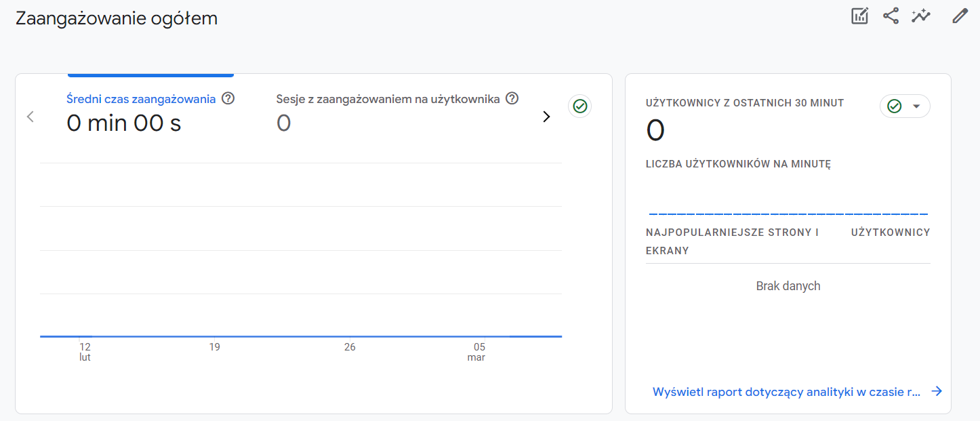This screenshot has width=980, height=421.
Task: Open the Insights sparkle-trend icon
Action: tap(921, 15)
